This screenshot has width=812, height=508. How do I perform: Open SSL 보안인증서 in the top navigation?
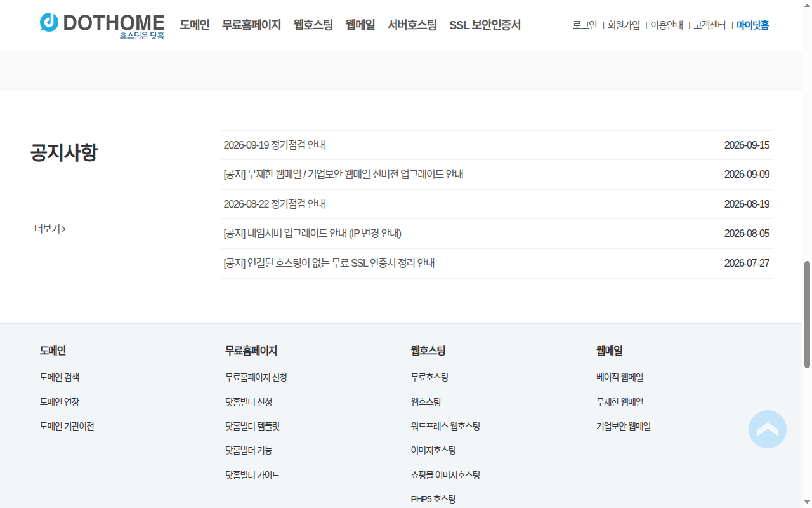[x=485, y=25]
